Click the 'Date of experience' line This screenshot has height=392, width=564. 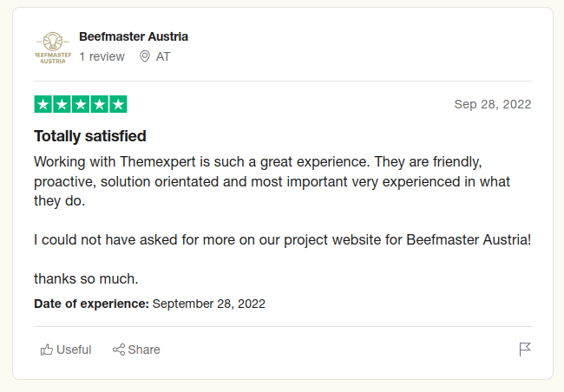tap(149, 304)
